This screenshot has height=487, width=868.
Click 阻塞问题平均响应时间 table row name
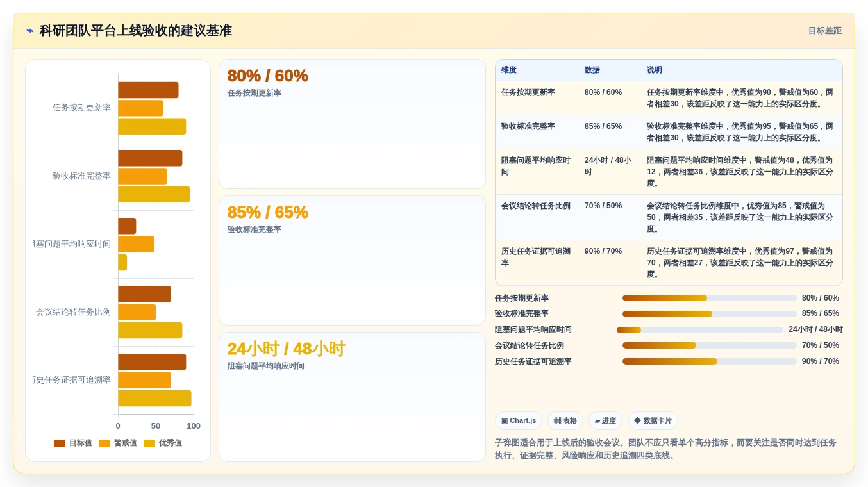pos(536,166)
